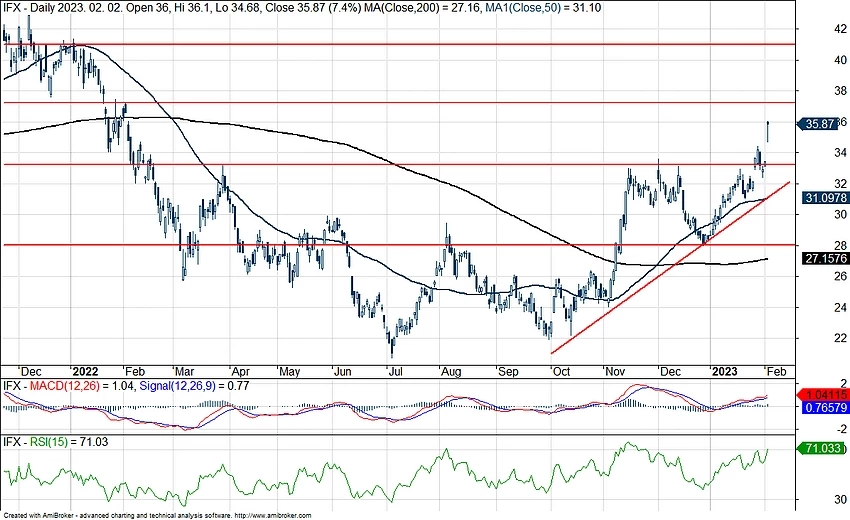Click the RSI(15) = 71.03 label
Viewport: 850px width, 520px height.
pyautogui.click(x=69, y=442)
